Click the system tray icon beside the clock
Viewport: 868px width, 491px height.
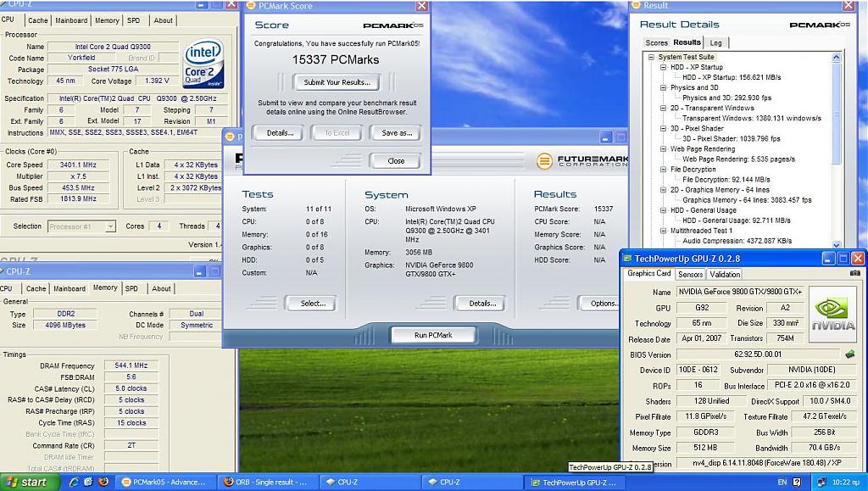pyautogui.click(x=821, y=483)
